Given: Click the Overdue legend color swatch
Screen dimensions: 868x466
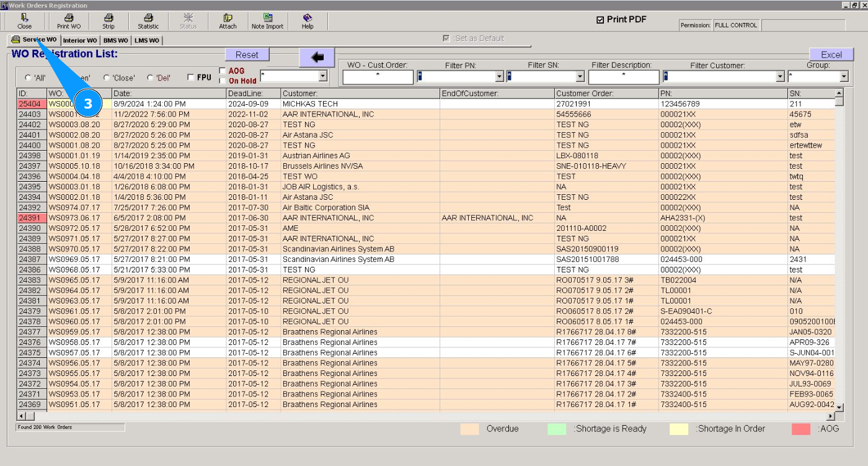Looking at the screenshot, I should click(469, 429).
